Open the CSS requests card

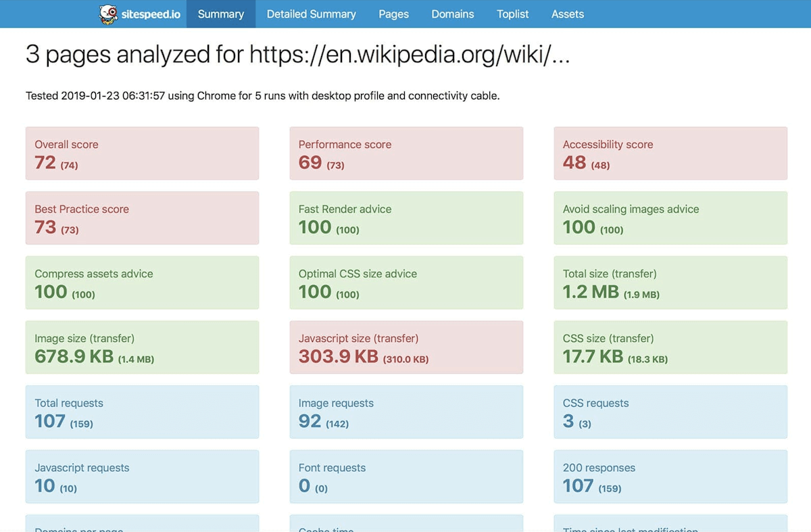point(670,412)
